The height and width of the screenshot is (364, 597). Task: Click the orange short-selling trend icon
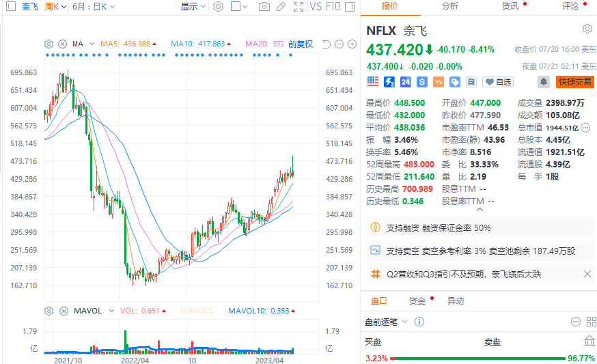(x=439, y=82)
